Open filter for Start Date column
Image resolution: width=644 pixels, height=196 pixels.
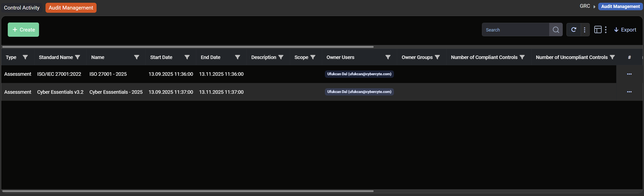tap(187, 57)
